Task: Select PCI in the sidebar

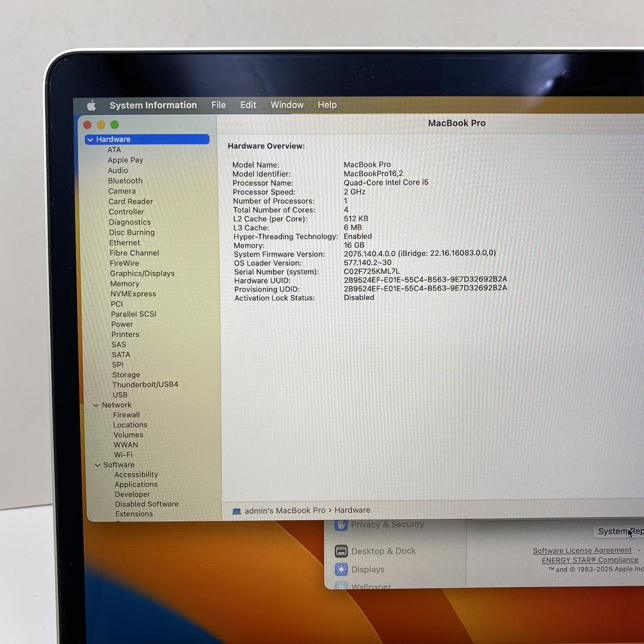Action: click(x=117, y=304)
